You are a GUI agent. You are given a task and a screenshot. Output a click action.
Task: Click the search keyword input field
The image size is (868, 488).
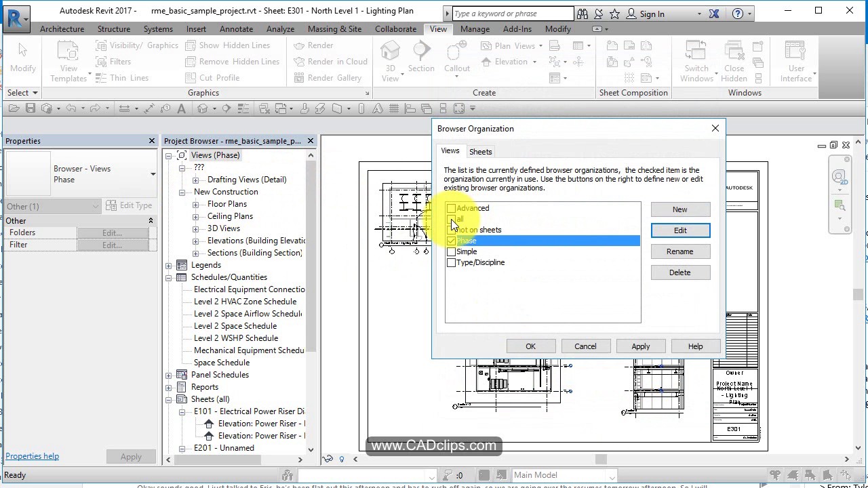coord(512,14)
